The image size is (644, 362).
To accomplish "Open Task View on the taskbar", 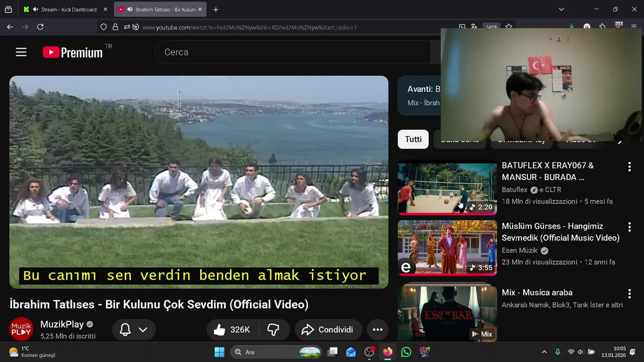I will [x=333, y=352].
